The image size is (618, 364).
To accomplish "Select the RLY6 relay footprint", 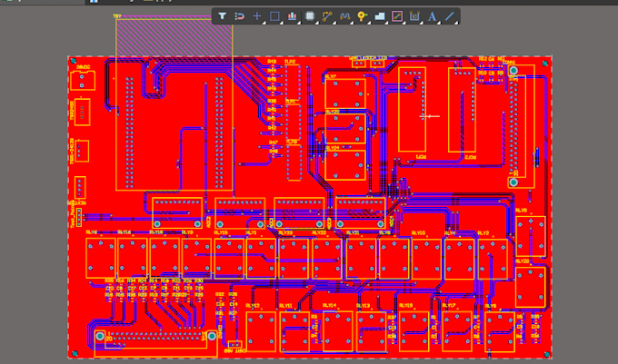I will tap(101, 258).
